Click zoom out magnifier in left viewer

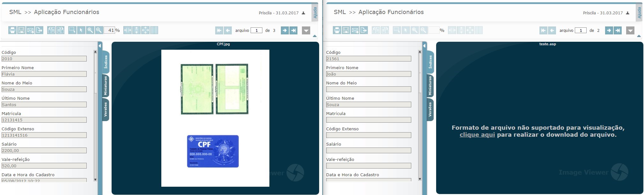tap(99, 30)
